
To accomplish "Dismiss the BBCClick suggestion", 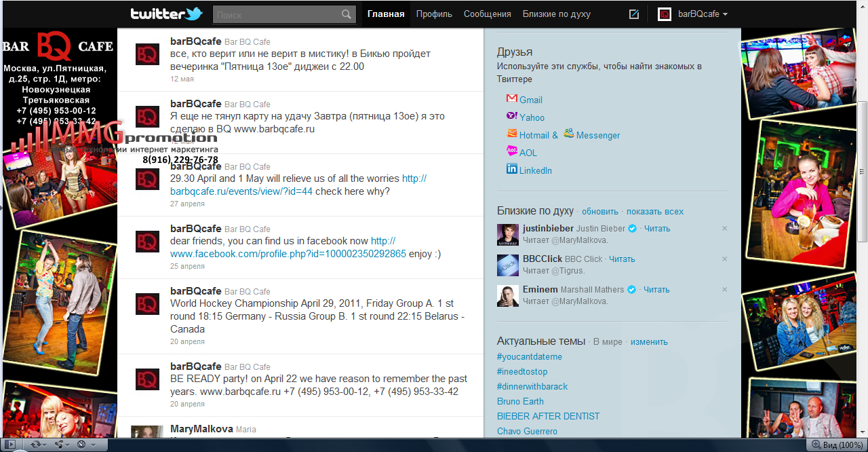I will [x=724, y=259].
